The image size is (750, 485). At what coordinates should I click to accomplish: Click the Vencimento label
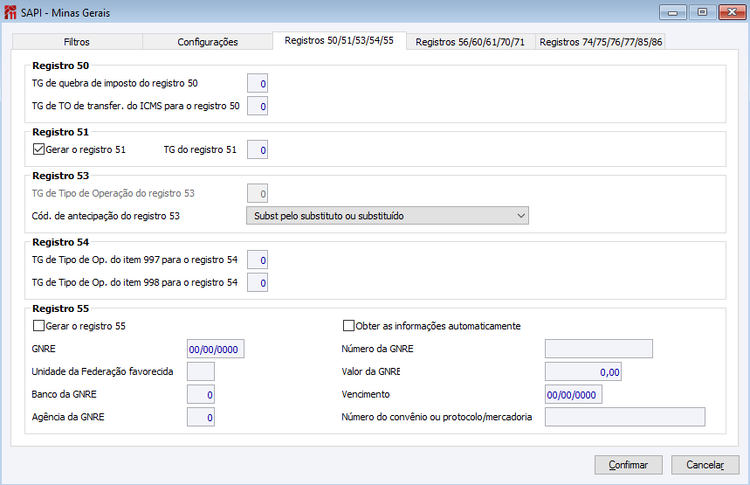tap(366, 394)
